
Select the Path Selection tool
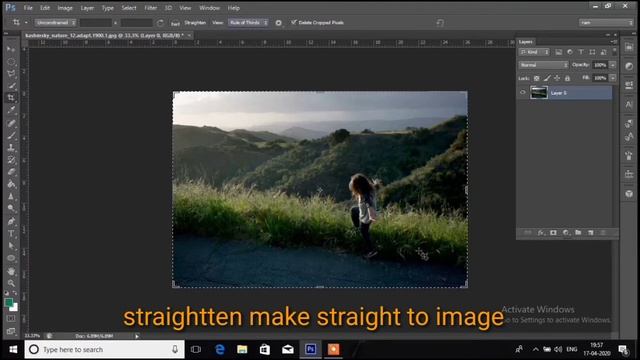pyautogui.click(x=11, y=246)
